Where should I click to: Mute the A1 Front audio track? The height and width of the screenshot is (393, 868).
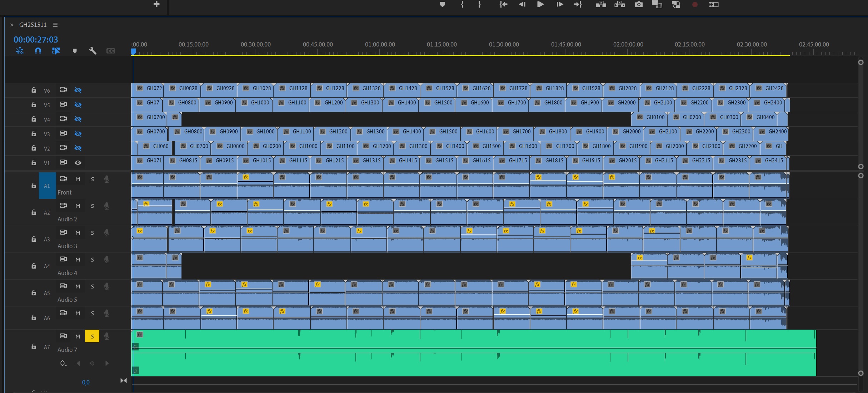point(78,179)
